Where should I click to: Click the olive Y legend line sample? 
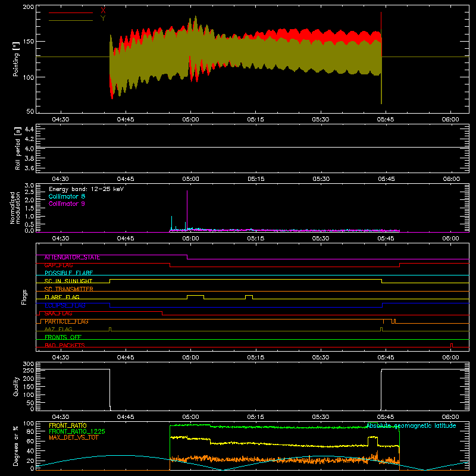[71, 20]
